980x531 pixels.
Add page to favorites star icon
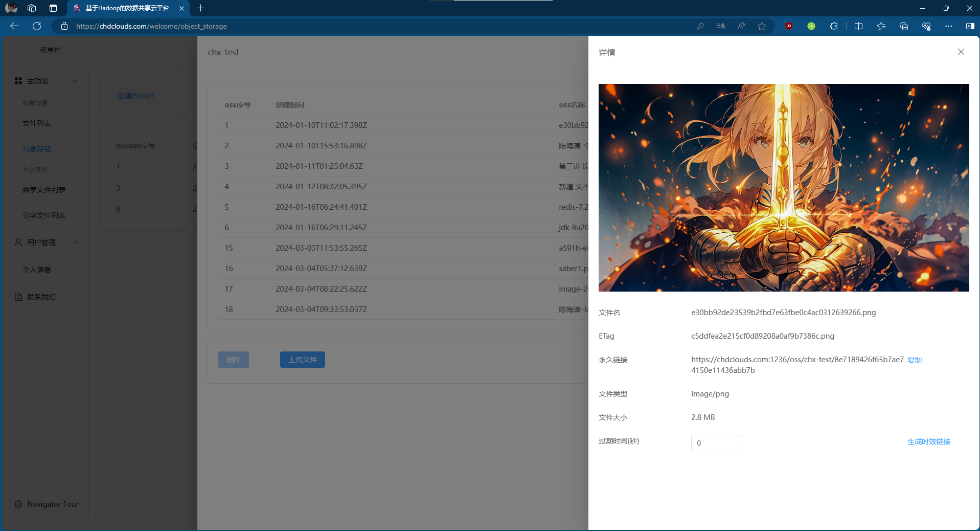click(x=762, y=26)
